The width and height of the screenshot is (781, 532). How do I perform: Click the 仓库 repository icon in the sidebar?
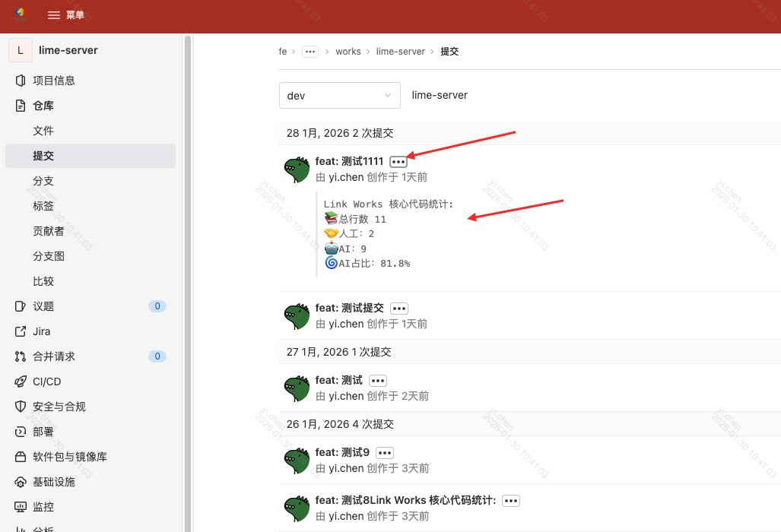click(x=21, y=106)
